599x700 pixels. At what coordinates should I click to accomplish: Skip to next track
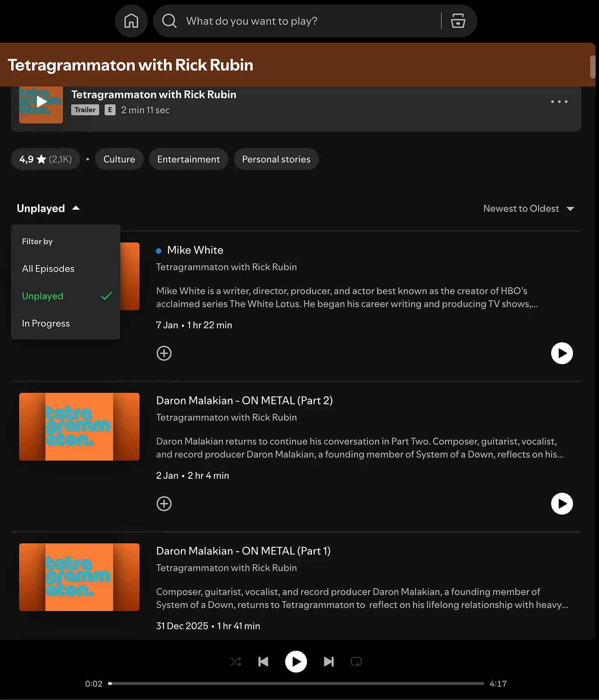329,662
